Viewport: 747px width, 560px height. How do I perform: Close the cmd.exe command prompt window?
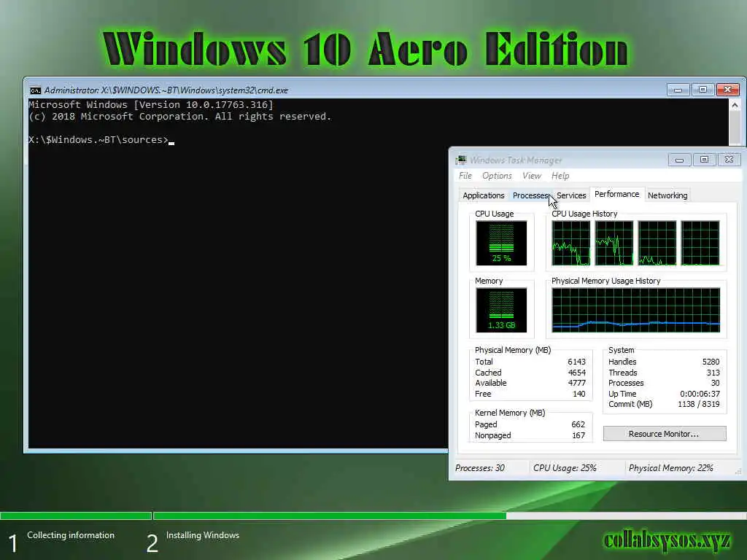727,90
